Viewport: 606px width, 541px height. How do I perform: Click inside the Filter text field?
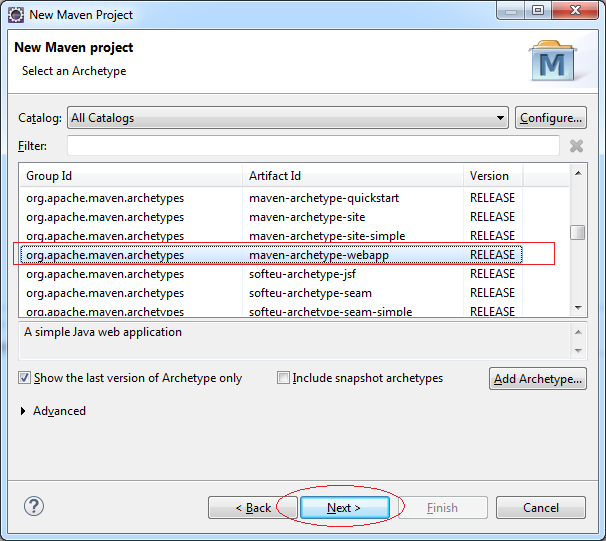[313, 146]
